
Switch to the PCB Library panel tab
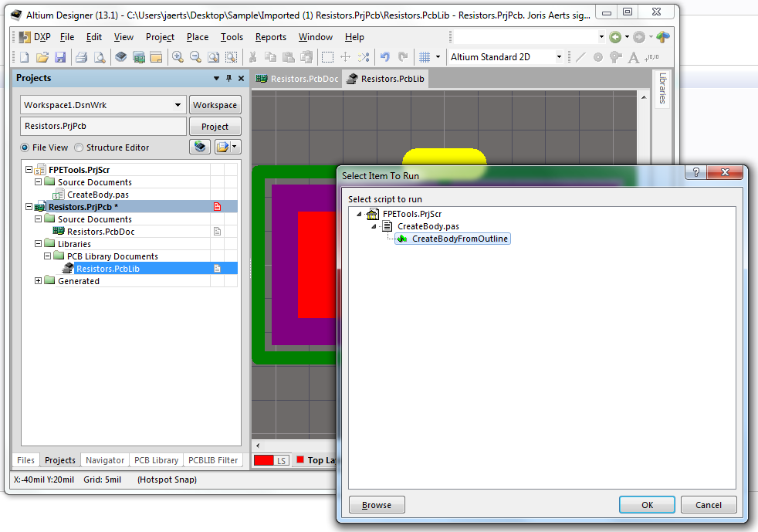[x=156, y=460]
